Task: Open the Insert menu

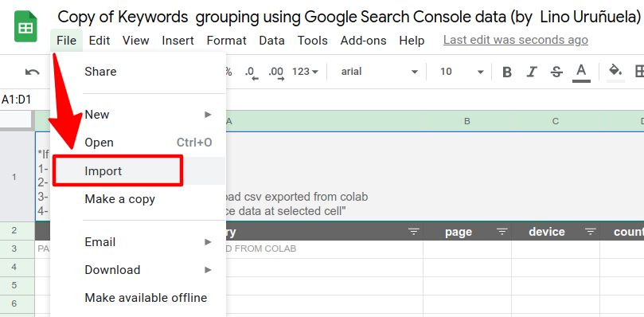Action: (178, 41)
